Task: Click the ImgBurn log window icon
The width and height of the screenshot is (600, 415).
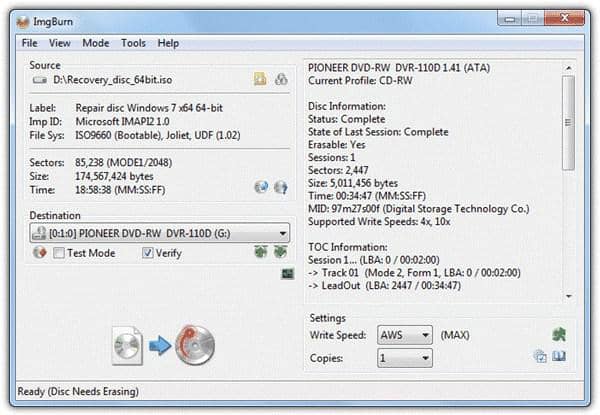Action: click(287, 273)
